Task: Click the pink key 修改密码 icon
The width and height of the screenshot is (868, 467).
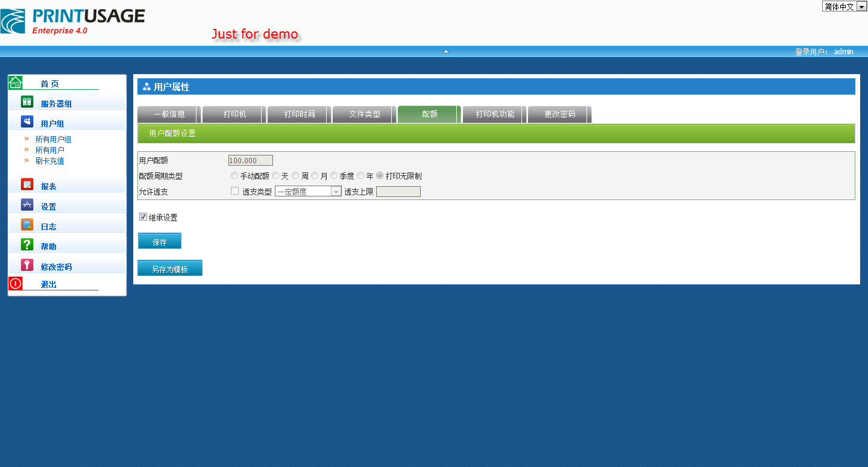Action: 27,265
